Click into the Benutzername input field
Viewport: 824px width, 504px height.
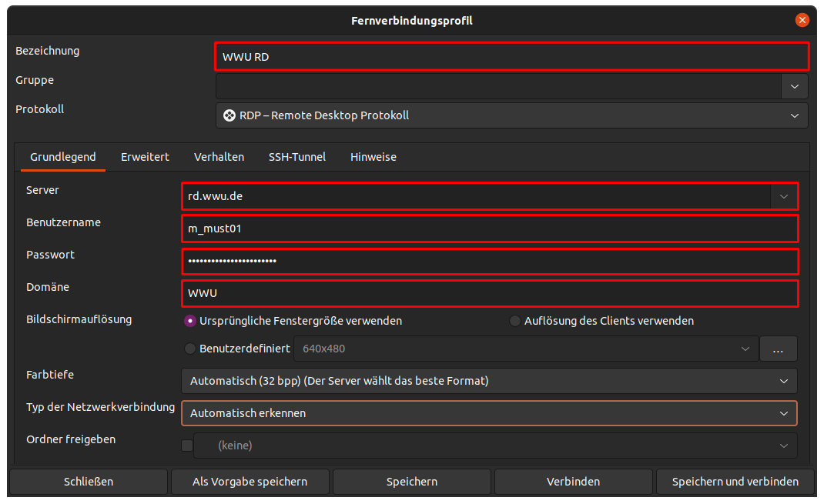[x=489, y=229]
